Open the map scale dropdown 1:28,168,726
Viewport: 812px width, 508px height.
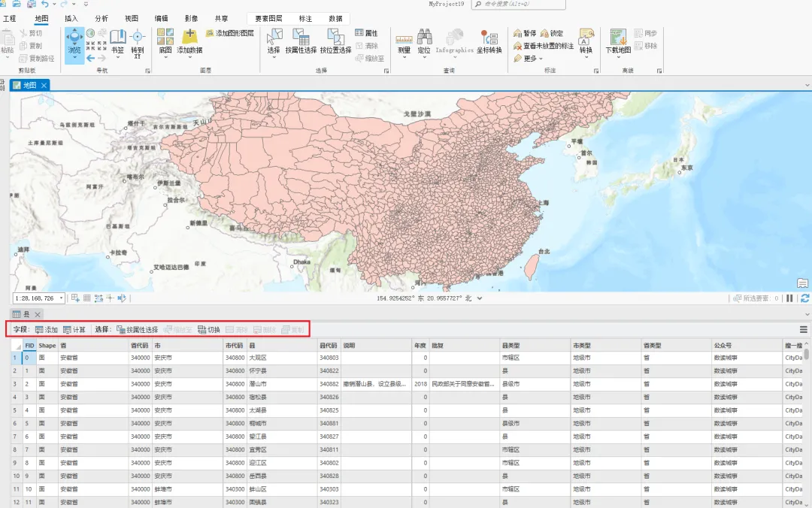click(61, 298)
